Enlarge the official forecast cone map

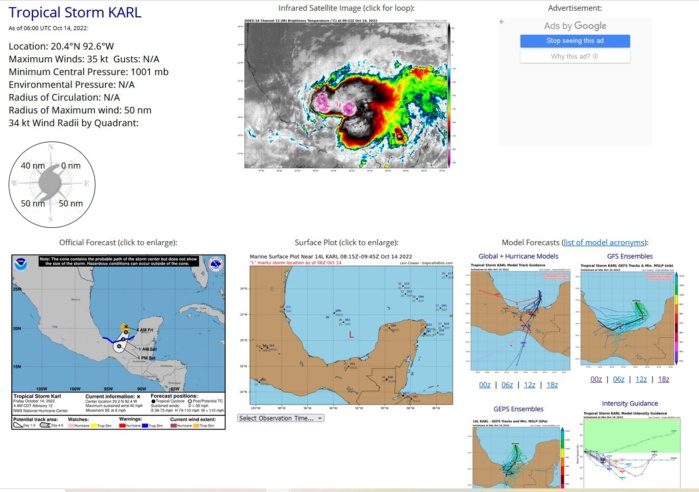pyautogui.click(x=117, y=328)
